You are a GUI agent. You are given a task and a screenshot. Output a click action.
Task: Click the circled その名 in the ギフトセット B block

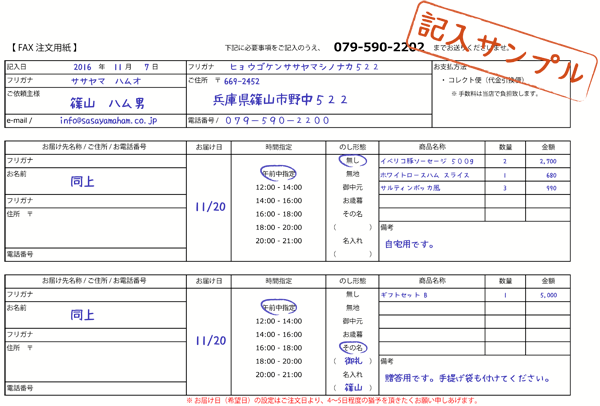tap(353, 347)
